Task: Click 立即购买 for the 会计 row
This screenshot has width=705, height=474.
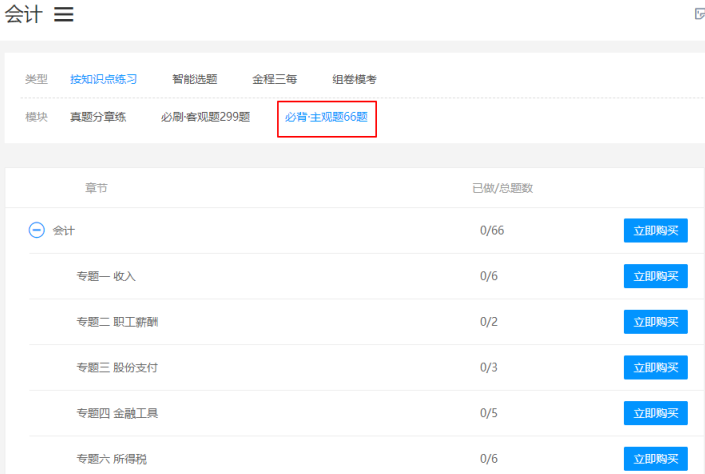Action: coord(655,231)
